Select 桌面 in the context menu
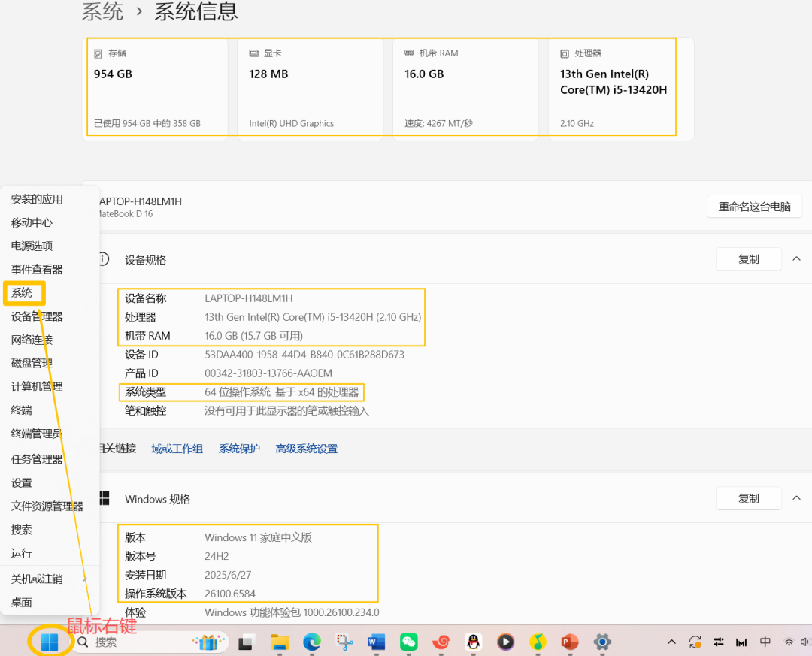Image resolution: width=812 pixels, height=656 pixels. pyautogui.click(x=22, y=603)
